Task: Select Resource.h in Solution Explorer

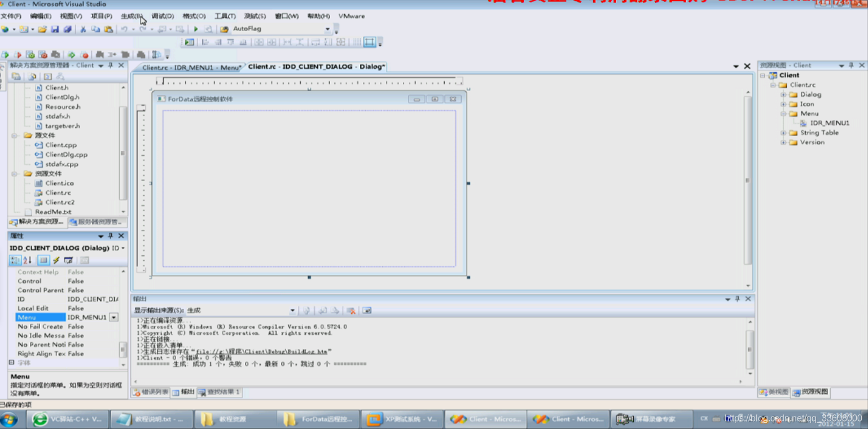Action: click(x=63, y=107)
